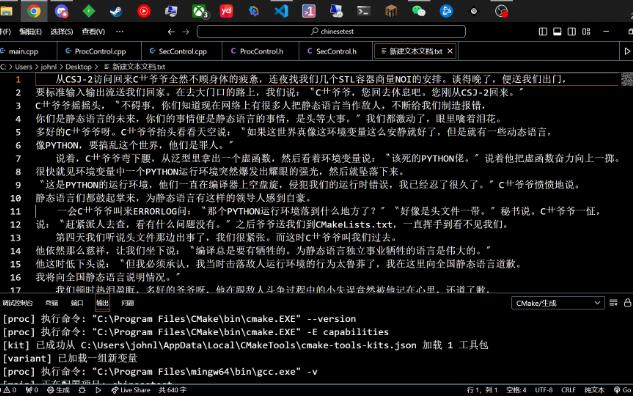Go forward using the navigation arrow

[186, 31]
